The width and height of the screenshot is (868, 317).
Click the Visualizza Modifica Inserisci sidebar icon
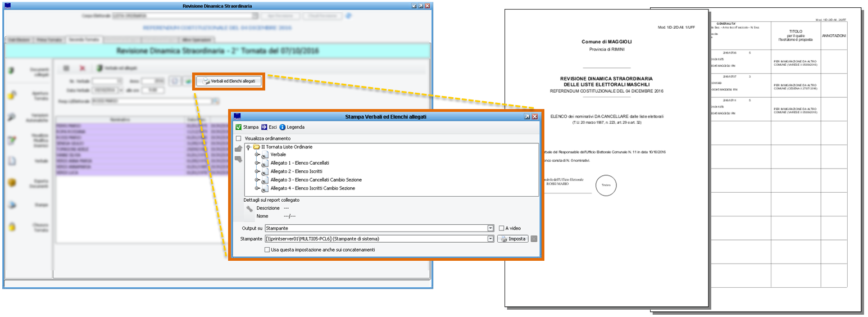(x=12, y=139)
